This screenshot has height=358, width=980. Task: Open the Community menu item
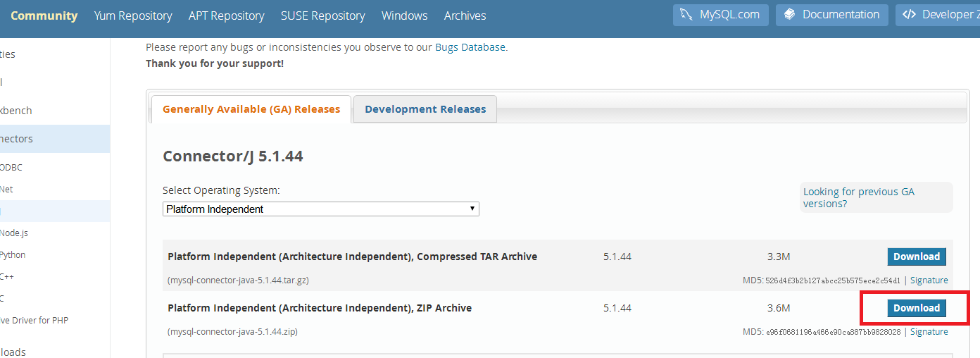tap(44, 16)
